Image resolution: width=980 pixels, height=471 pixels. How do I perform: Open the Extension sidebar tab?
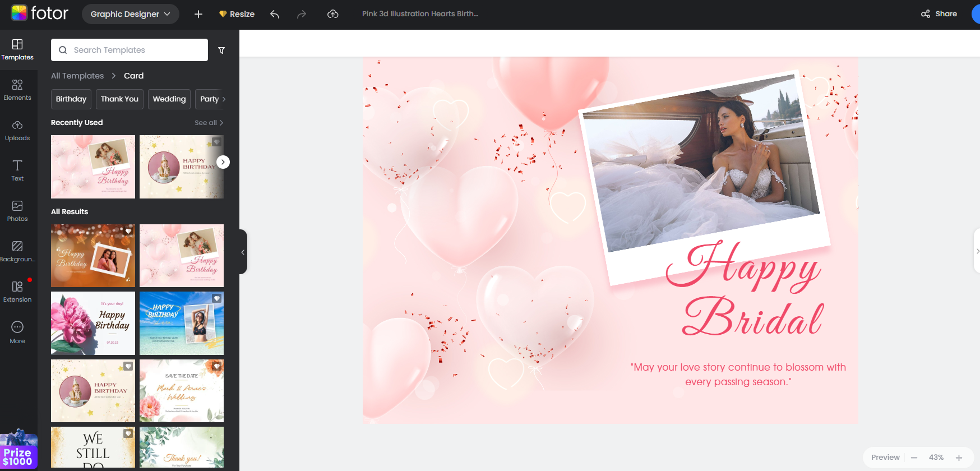[17, 292]
